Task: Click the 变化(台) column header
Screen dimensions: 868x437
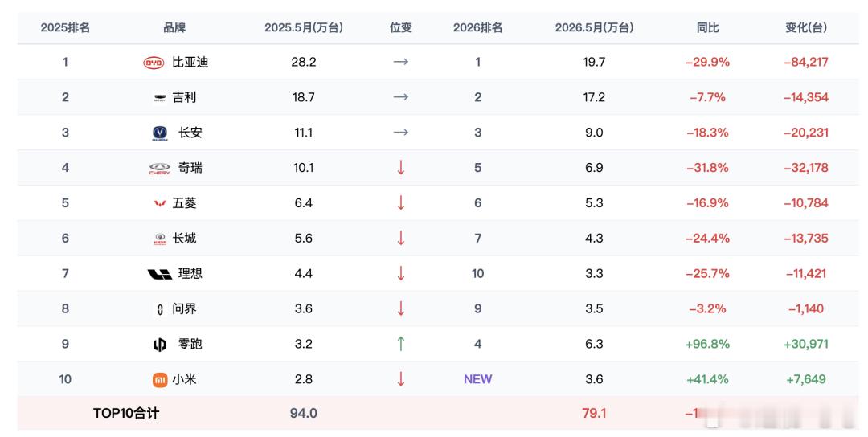Action: (x=806, y=27)
